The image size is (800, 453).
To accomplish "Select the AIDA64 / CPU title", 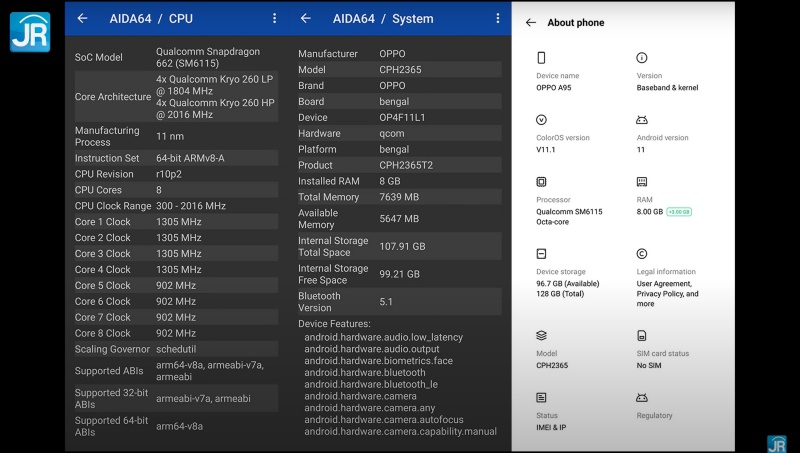I will pos(151,19).
